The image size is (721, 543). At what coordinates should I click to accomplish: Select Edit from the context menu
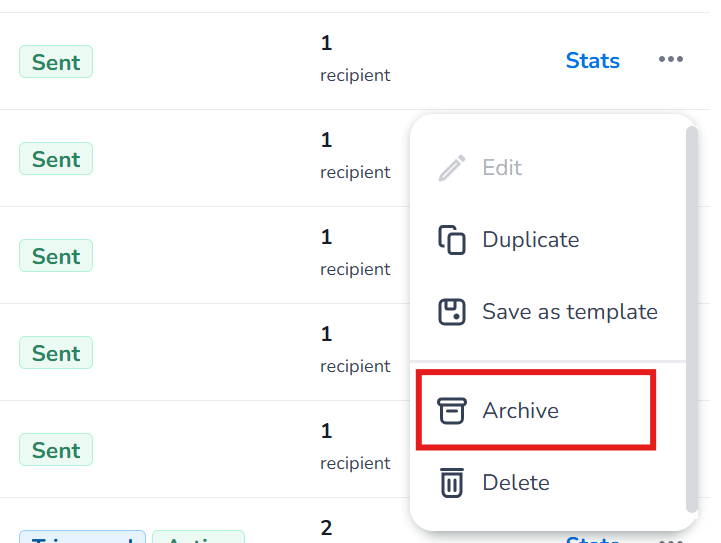[502, 168]
